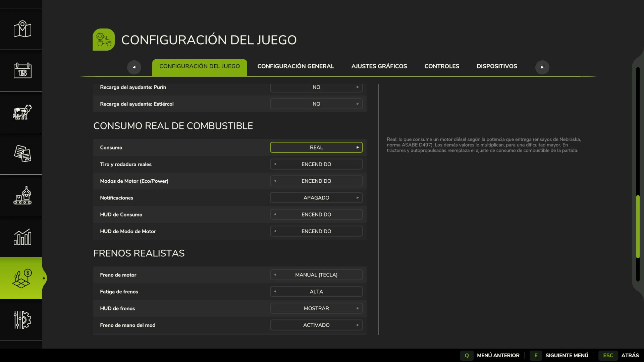Click the Consumo setting label
644x362 pixels.
tap(111, 147)
